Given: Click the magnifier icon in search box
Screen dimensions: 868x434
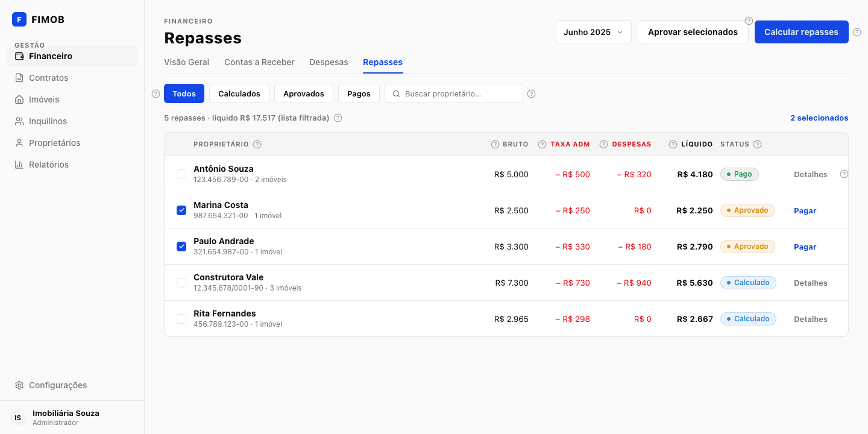Looking at the screenshot, I should [396, 94].
